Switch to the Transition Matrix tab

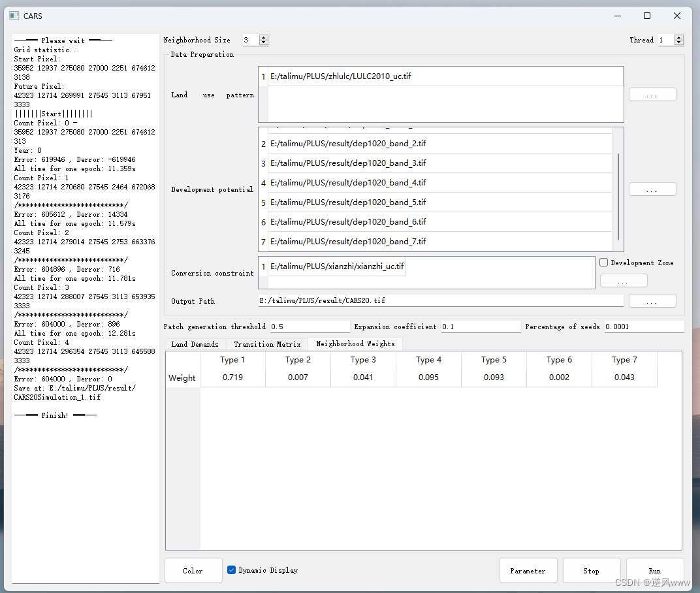click(267, 344)
